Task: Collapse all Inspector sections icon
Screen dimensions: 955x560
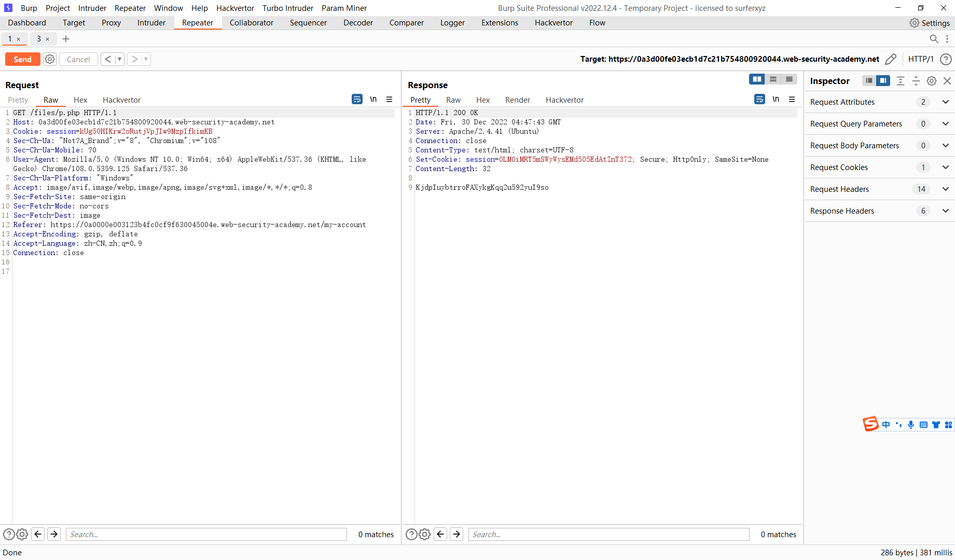Action: [x=916, y=81]
